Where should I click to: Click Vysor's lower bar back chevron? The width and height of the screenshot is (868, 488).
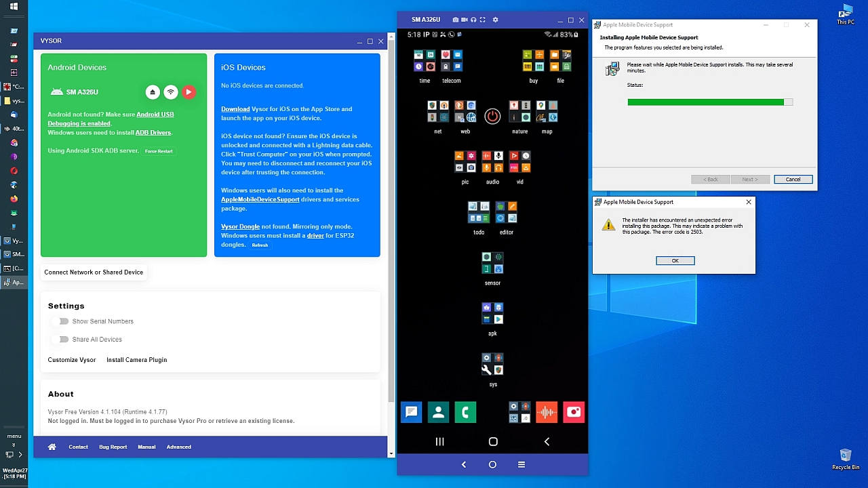pyautogui.click(x=464, y=465)
